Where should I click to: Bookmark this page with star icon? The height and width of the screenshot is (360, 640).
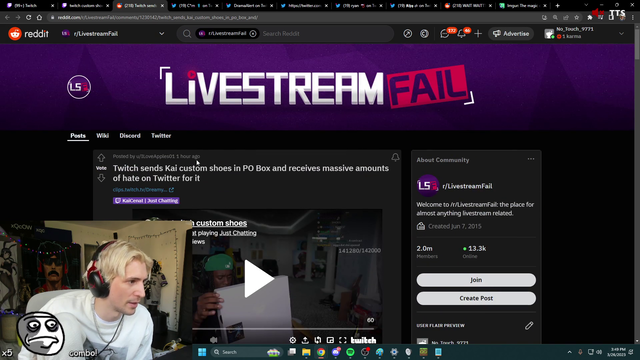click(577, 18)
